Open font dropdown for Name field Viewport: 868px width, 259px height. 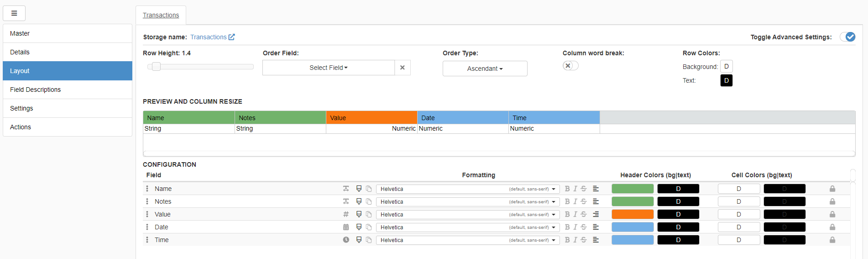468,189
